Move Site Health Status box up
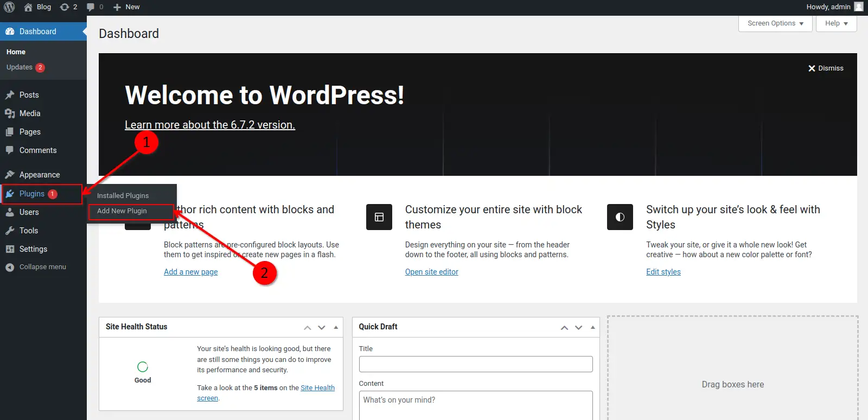The width and height of the screenshot is (868, 420). tap(308, 327)
